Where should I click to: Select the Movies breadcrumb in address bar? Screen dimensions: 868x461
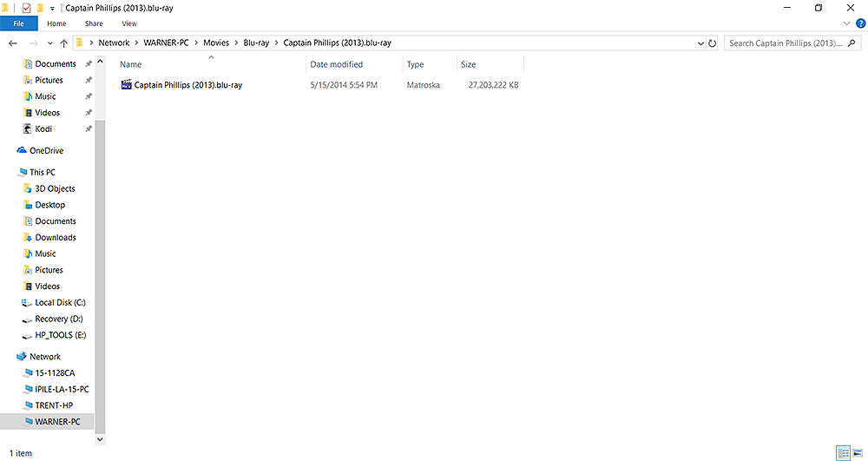[216, 43]
